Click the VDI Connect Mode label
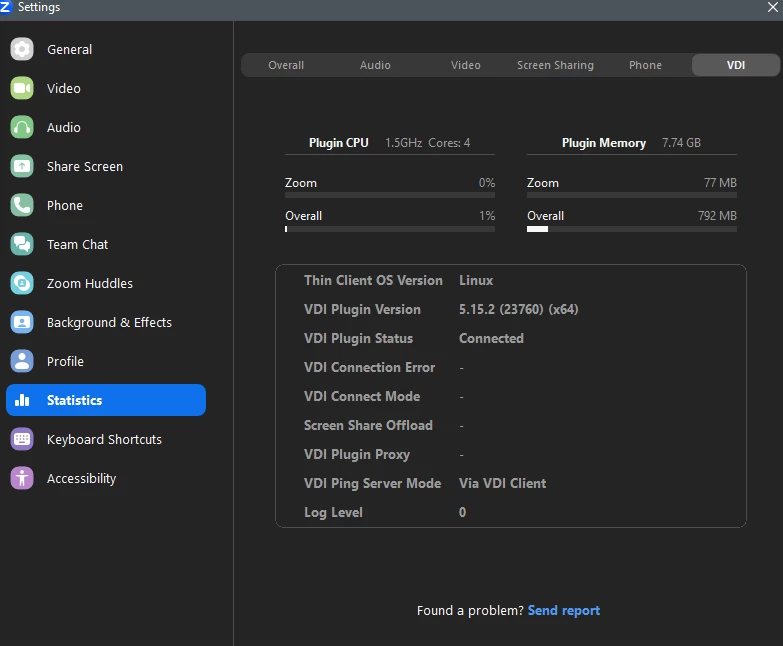 362,396
